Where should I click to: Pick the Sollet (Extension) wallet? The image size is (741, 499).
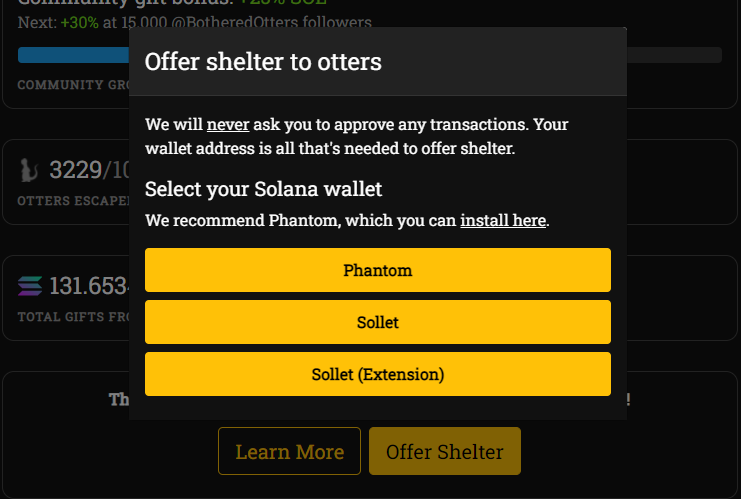pyautogui.click(x=377, y=374)
